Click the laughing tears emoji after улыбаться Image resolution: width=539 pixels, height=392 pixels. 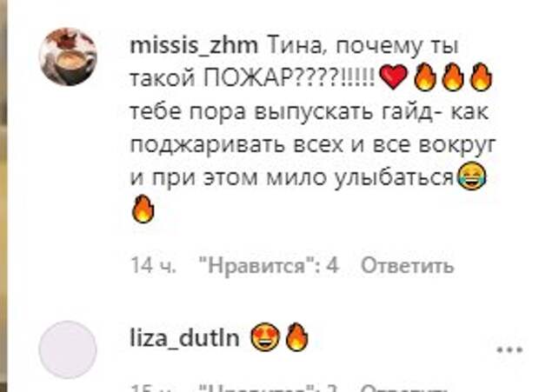[x=472, y=176]
